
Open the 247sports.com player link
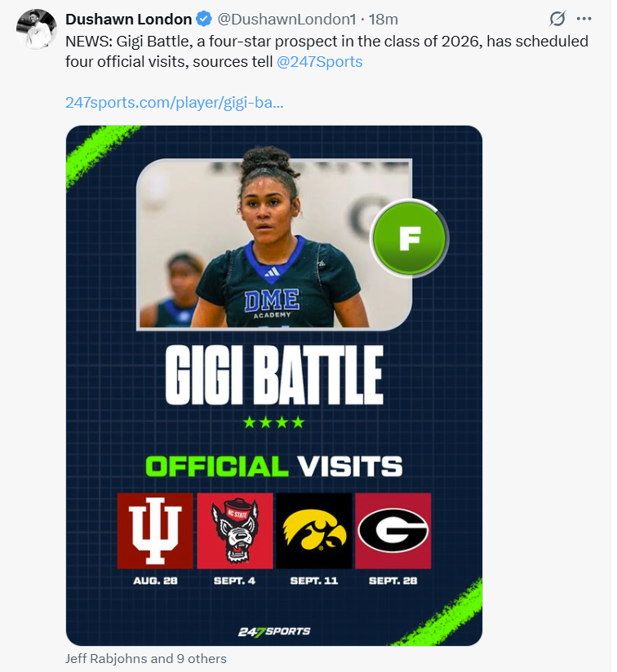[174, 104]
